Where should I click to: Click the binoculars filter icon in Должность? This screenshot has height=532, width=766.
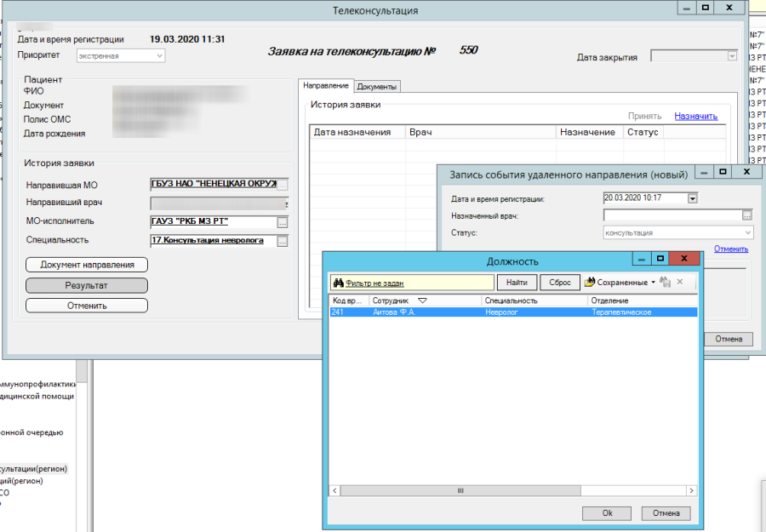(338, 283)
